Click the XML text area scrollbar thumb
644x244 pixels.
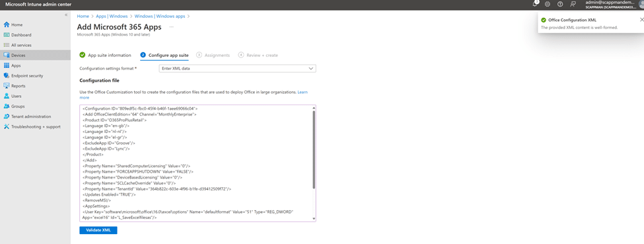[x=314, y=149]
